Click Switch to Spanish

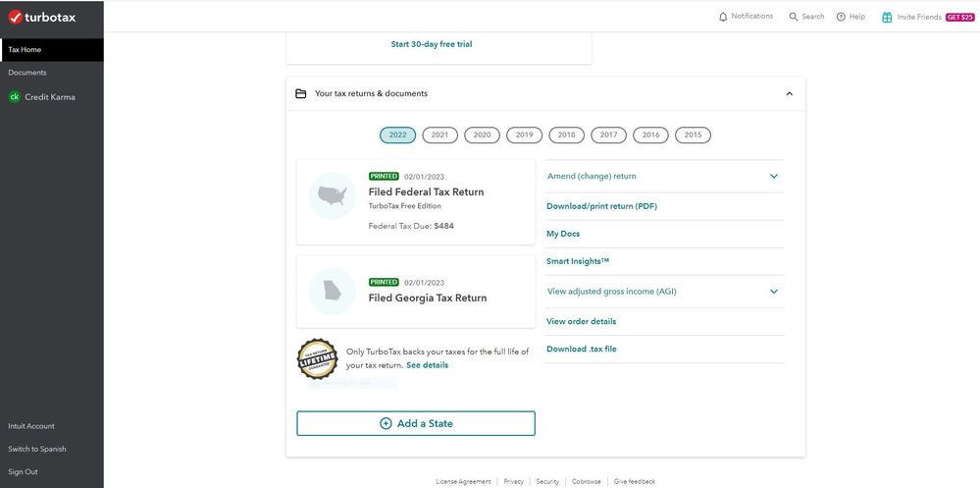37,449
